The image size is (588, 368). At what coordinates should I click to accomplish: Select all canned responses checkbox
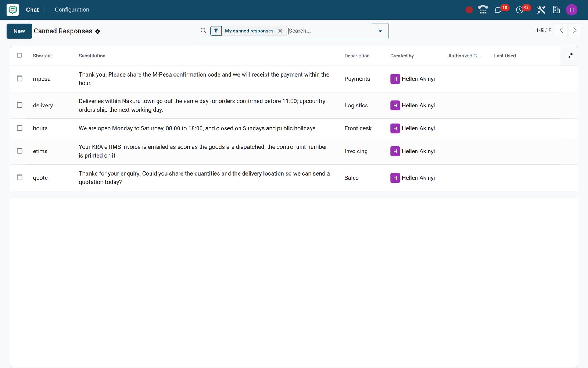pyautogui.click(x=19, y=55)
